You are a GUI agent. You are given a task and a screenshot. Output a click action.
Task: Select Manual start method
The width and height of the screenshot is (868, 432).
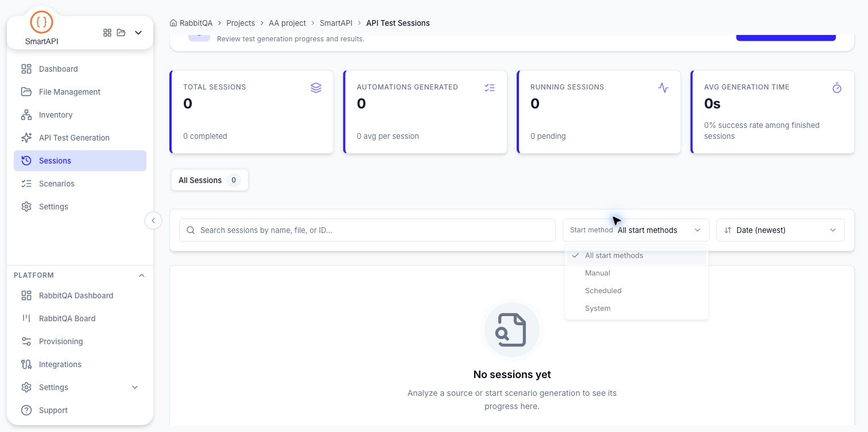637,273
